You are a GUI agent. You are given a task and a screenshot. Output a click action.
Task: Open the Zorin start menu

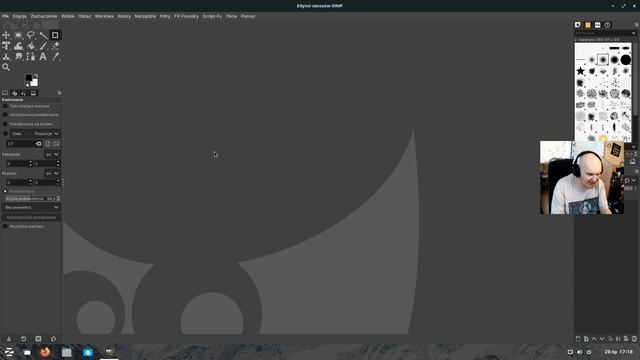pyautogui.click(x=9, y=352)
